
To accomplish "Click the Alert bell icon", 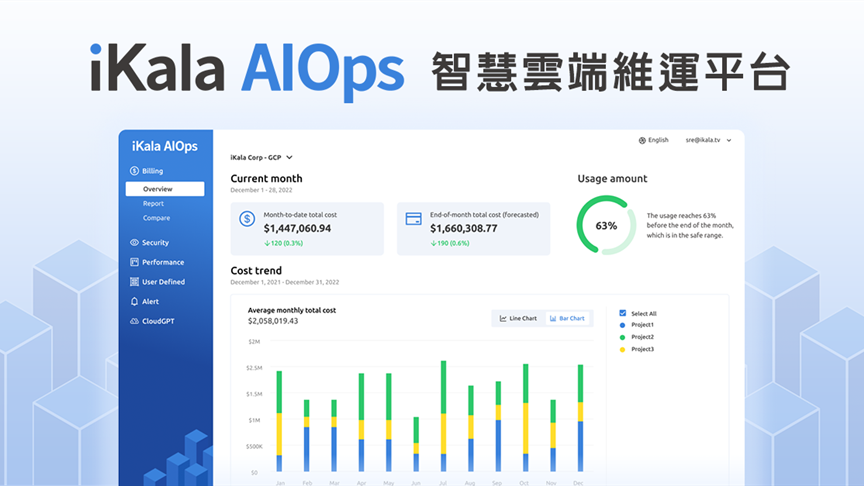I will click(134, 301).
